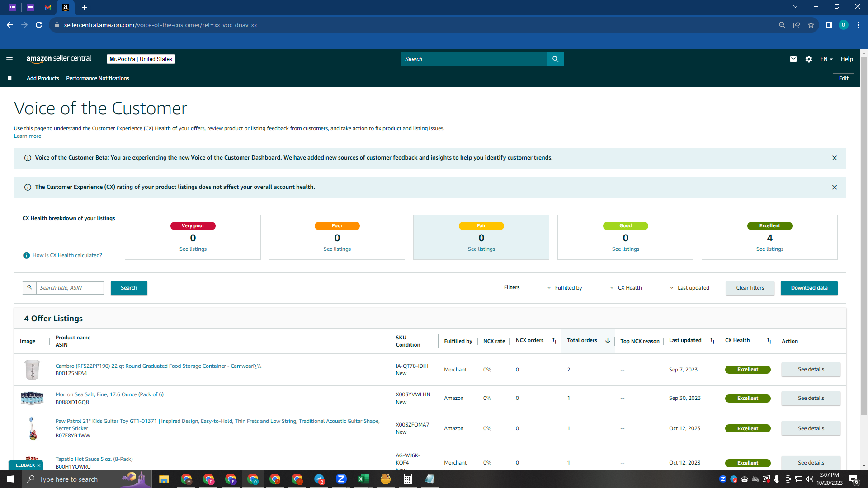Screen dimensions: 868x488
Task: Open the Help menu item
Action: pos(847,59)
